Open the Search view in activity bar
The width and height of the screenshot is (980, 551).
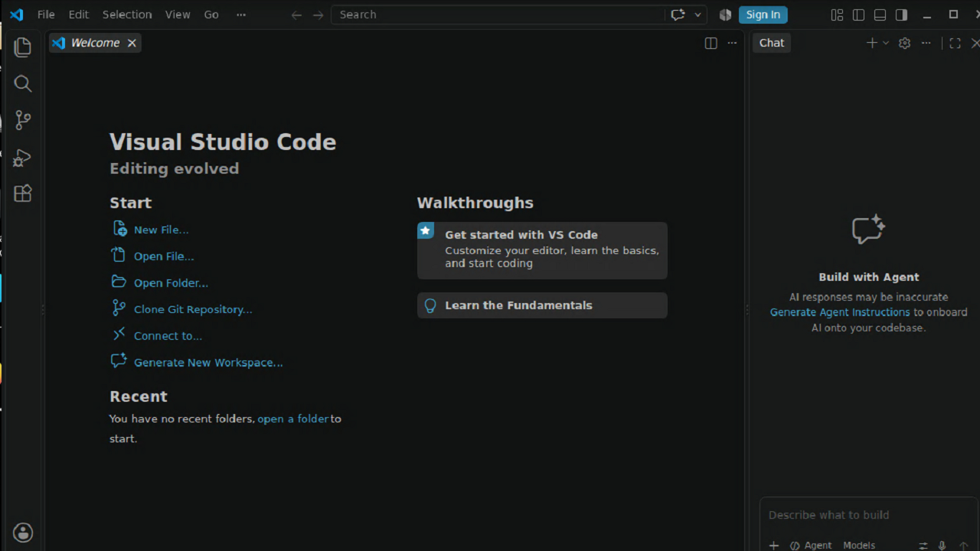23,83
